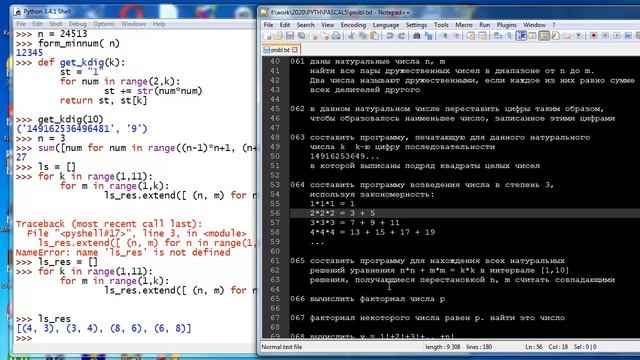Open the Edit menu in Notepad++

pyautogui.click(x=284, y=25)
